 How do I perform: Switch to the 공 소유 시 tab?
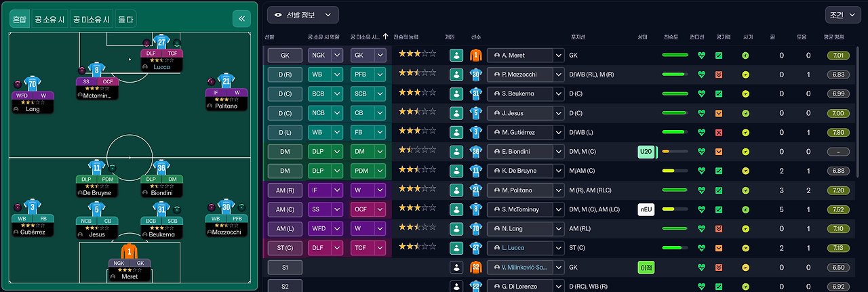(50, 20)
